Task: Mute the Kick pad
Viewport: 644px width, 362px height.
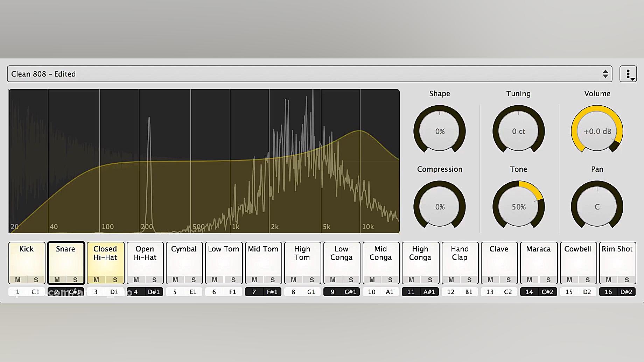Action: tap(18, 280)
